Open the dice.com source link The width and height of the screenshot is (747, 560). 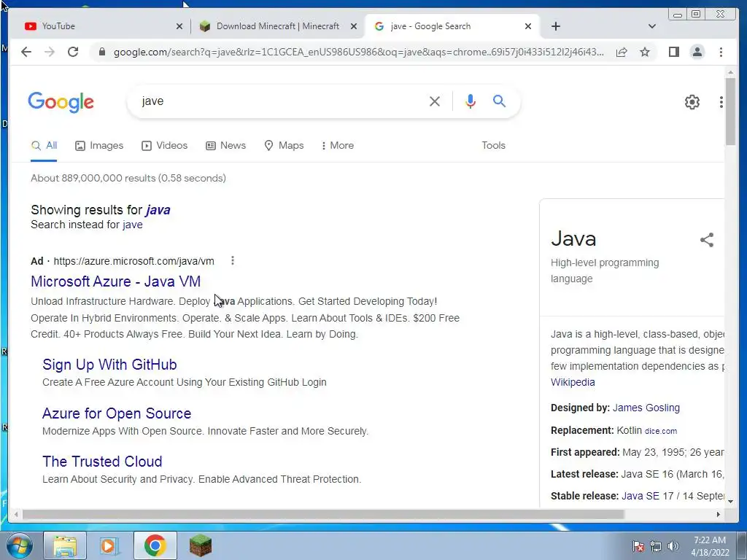click(x=661, y=431)
